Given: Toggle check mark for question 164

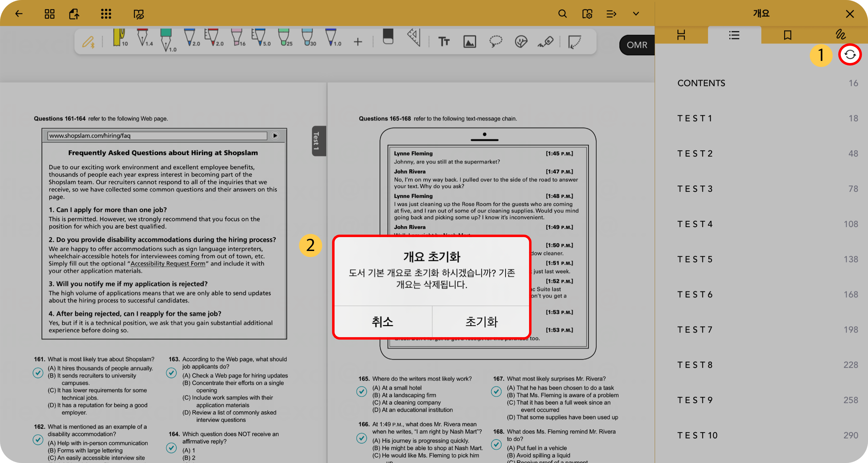Looking at the screenshot, I should coord(172,447).
